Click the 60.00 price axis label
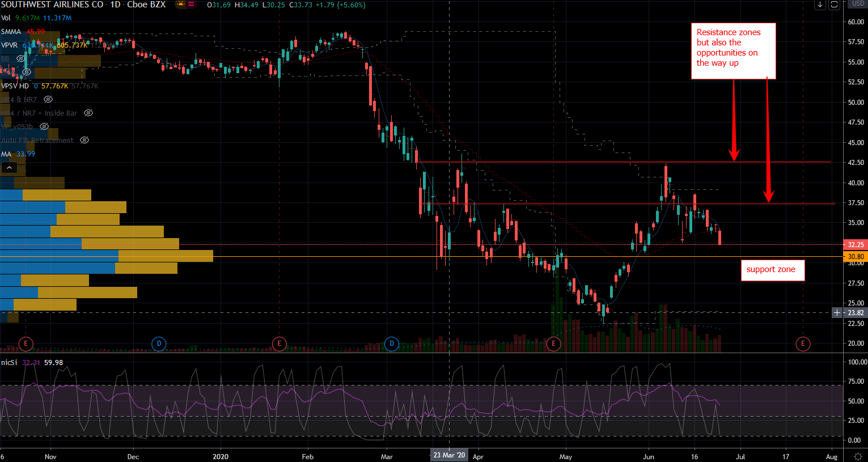This screenshot has height=462, width=868. (x=856, y=22)
